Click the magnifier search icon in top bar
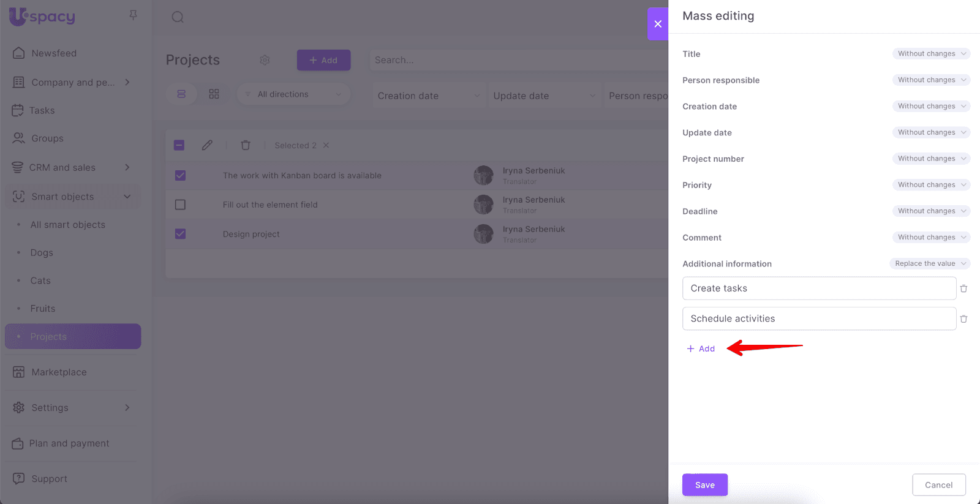 (178, 17)
